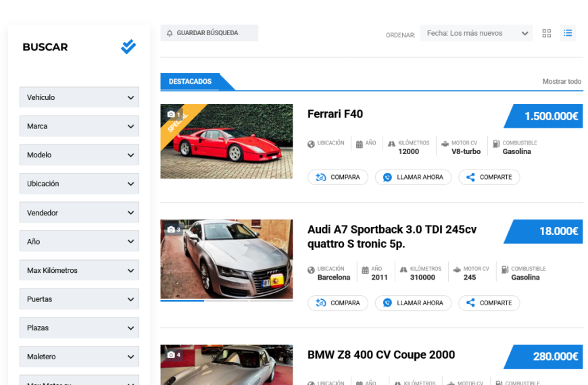This screenshot has height=385, width=588.
Task: Click Comparte button for Ferrari F40
Action: [489, 177]
